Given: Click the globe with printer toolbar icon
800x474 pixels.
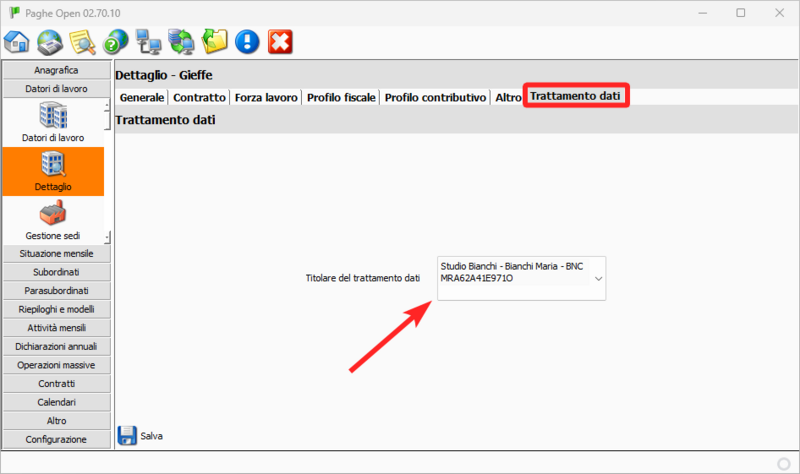Looking at the screenshot, I should point(50,41).
